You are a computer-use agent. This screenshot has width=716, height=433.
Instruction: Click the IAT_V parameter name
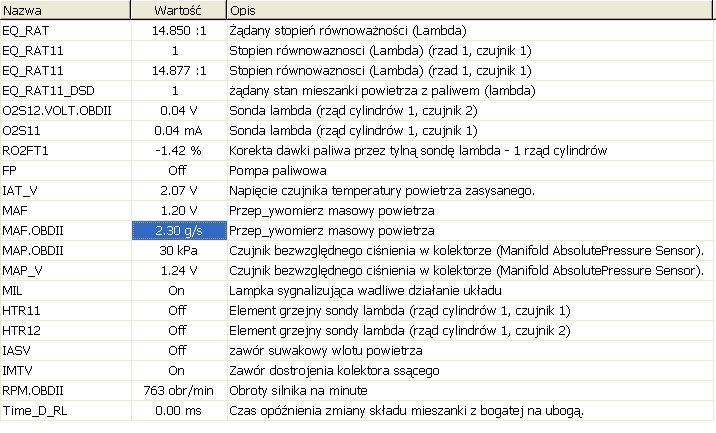tap(20, 190)
